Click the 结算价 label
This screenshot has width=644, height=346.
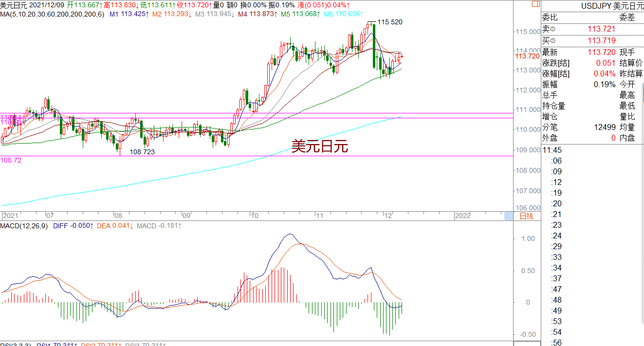631,63
